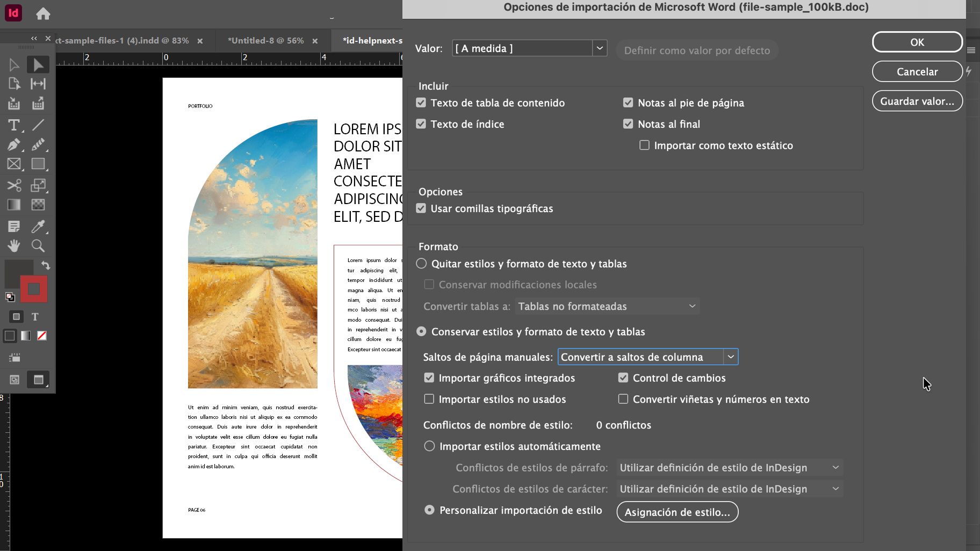
Task: Select the Pen tool
Action: point(14,144)
